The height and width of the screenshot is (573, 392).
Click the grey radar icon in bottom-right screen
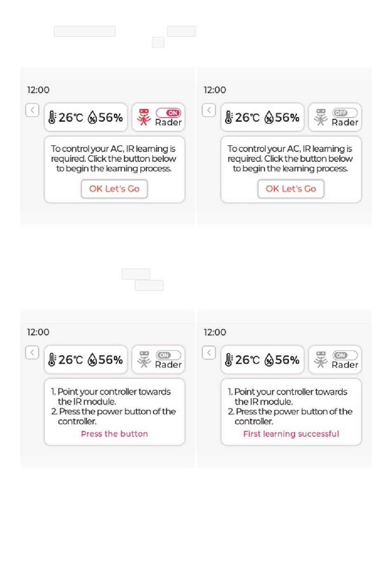[x=321, y=360]
